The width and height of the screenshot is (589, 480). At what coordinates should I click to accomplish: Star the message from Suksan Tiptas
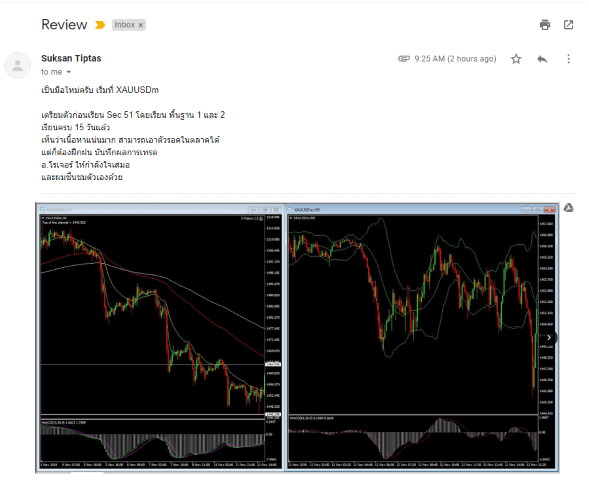pyautogui.click(x=516, y=59)
